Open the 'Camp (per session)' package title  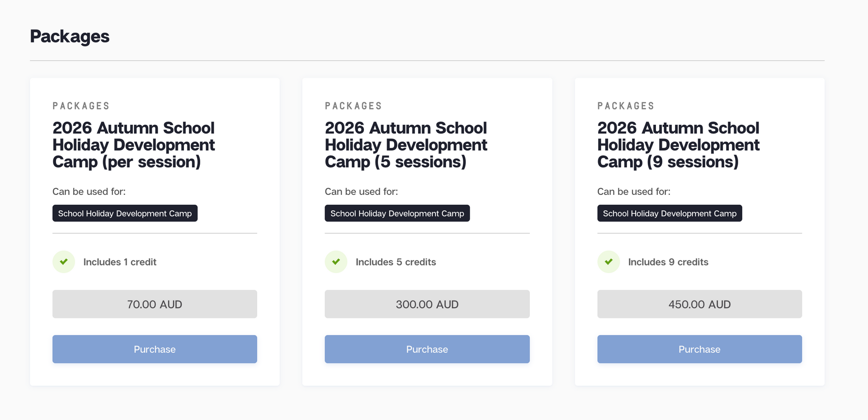[x=133, y=145]
